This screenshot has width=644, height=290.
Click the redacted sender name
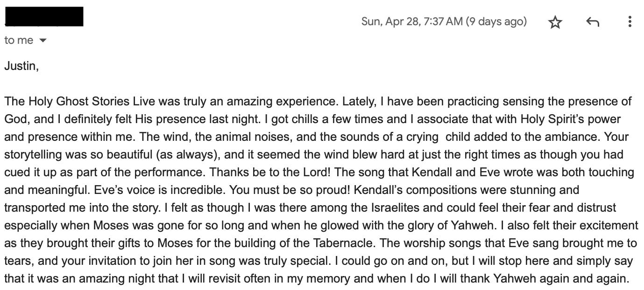(x=44, y=16)
